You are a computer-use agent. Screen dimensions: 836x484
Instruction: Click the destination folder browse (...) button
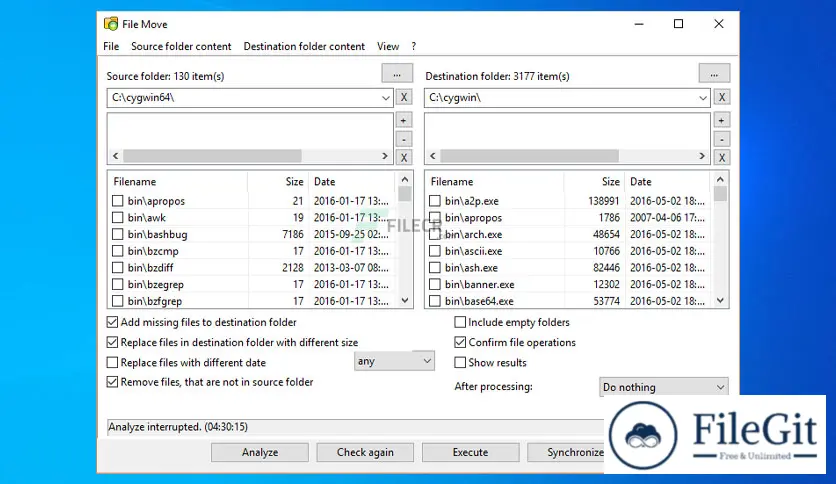coord(714,74)
